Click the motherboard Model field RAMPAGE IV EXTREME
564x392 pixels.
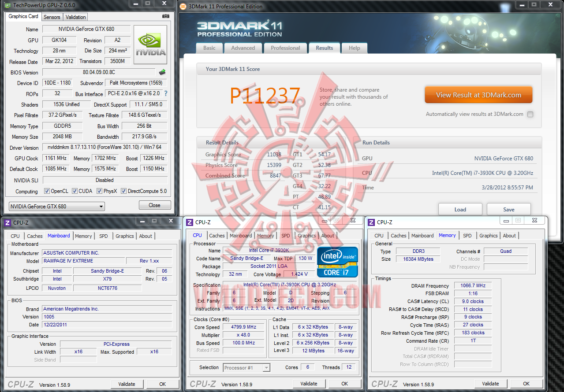[x=83, y=261]
